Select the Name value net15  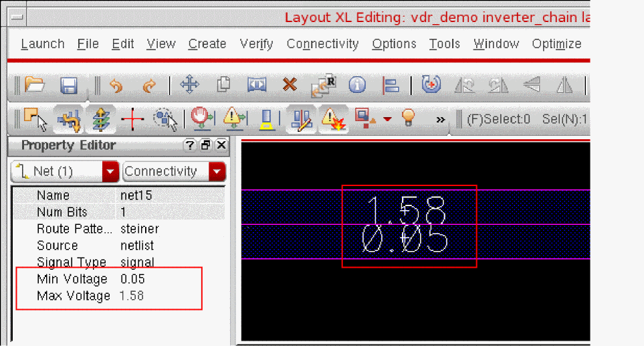pos(136,195)
